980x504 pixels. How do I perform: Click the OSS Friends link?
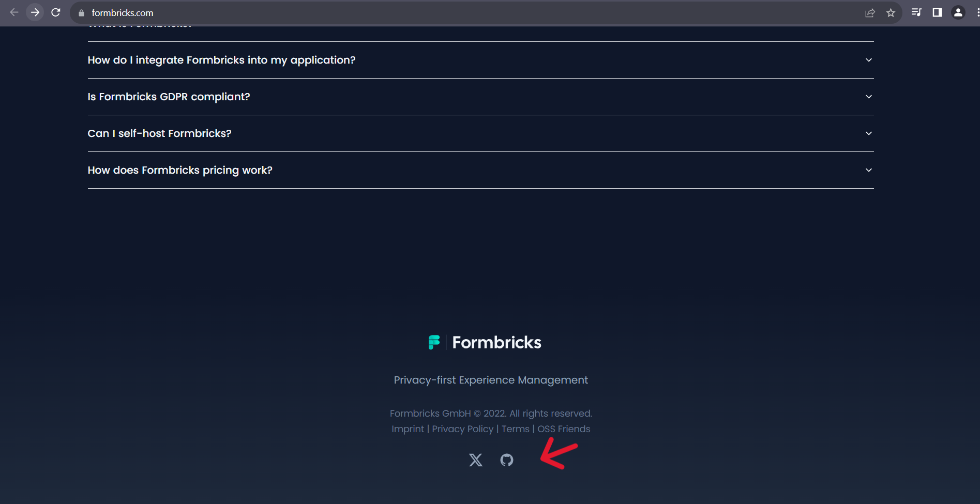563,429
